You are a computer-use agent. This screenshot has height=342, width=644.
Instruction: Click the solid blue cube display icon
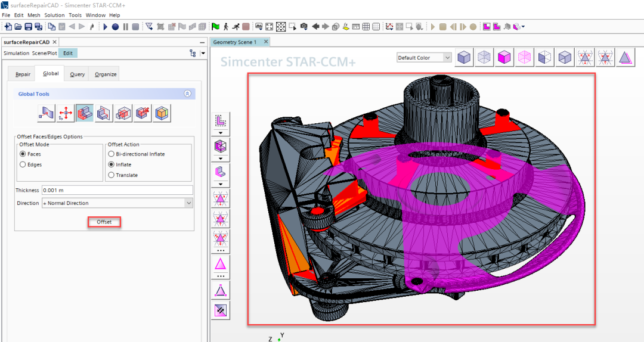tap(464, 57)
